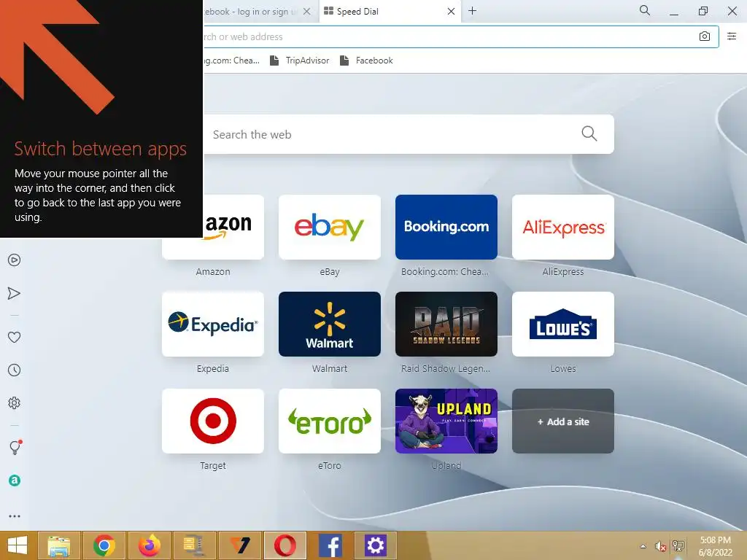
Task: Click the Opera icon on the taskbar
Action: coord(285,545)
